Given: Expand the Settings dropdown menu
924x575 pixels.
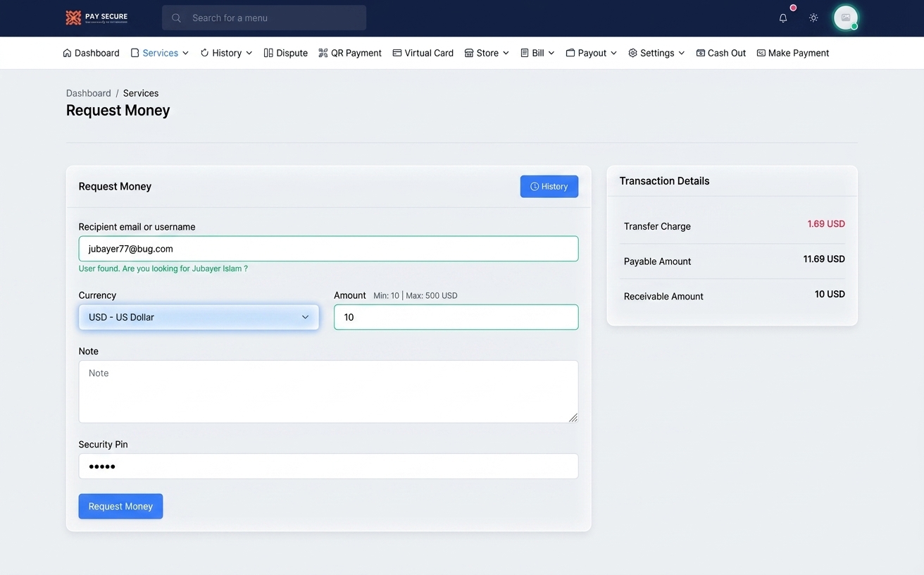Looking at the screenshot, I should [656, 53].
